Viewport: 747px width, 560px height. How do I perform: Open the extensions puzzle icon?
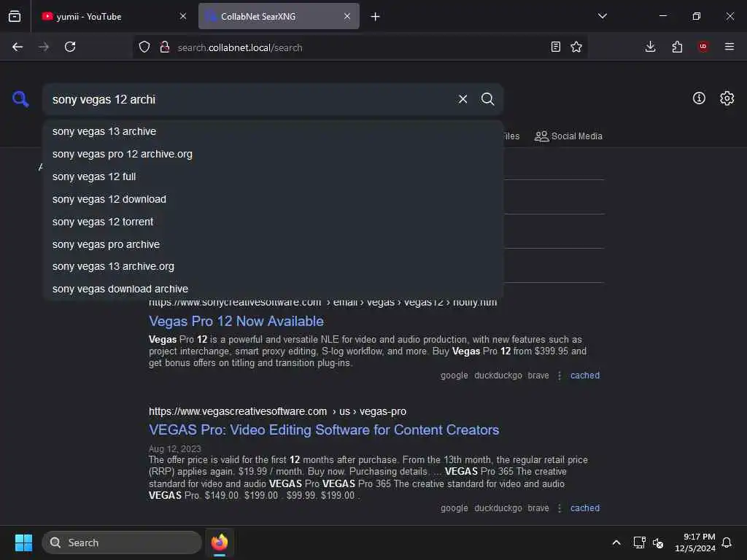[x=677, y=47]
